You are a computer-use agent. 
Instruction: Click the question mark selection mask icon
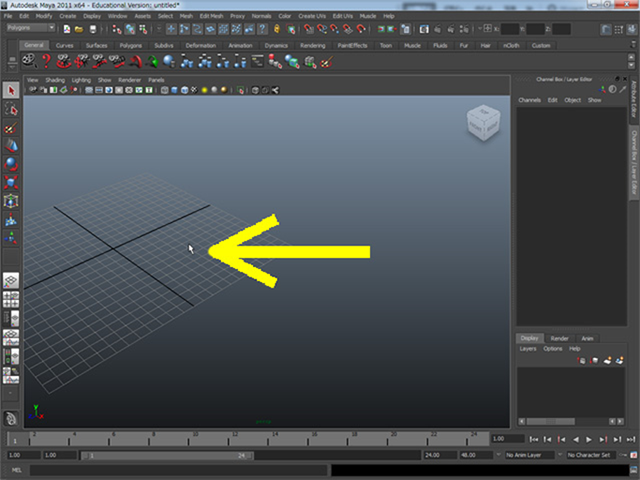pos(262,29)
